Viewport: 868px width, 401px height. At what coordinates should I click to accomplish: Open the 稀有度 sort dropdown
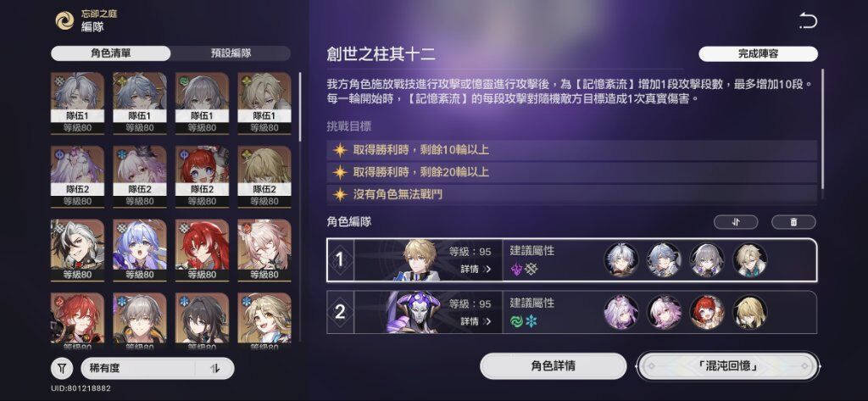[x=138, y=368]
